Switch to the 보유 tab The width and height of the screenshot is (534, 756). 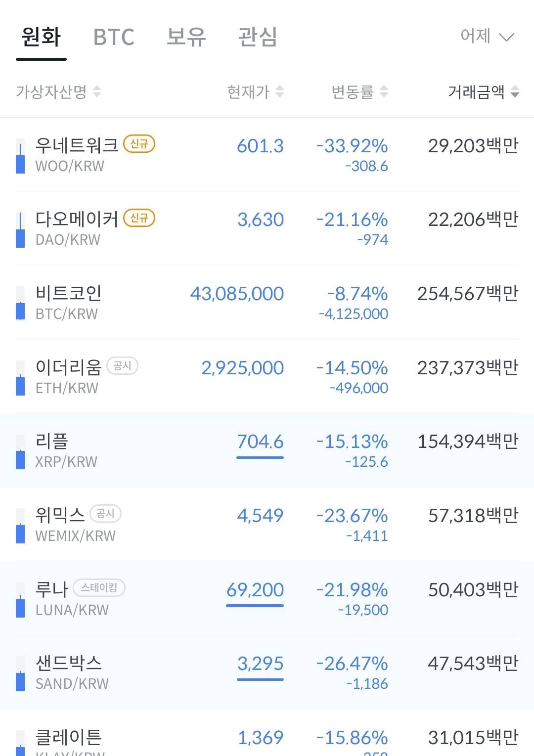coord(186,37)
